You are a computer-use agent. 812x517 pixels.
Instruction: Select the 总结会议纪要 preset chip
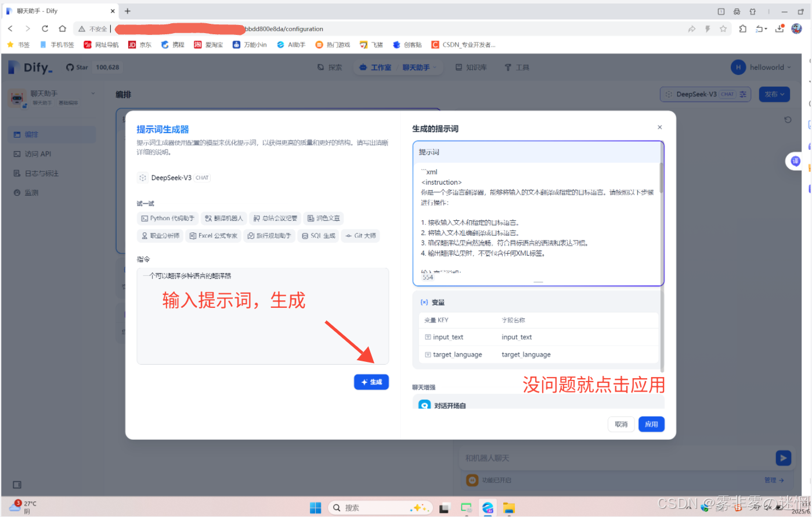(275, 218)
